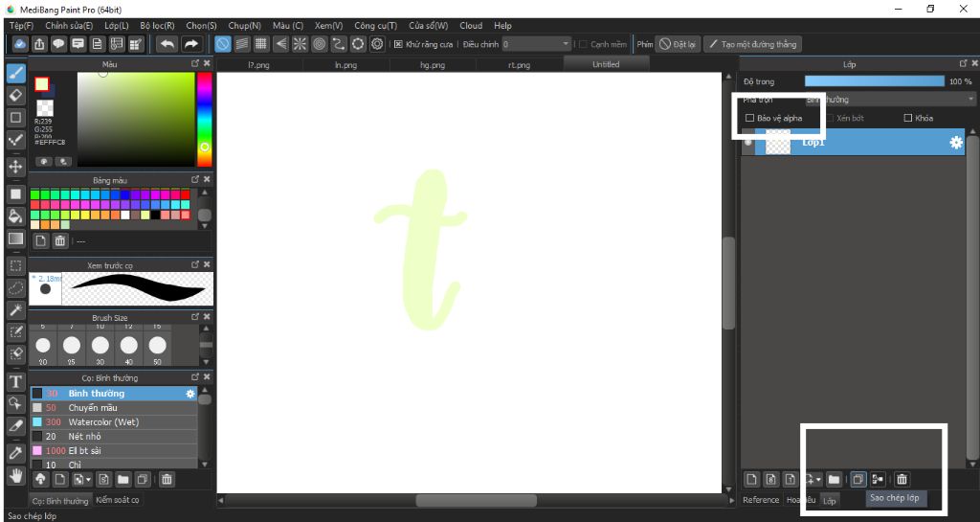
Task: Delete brush with brush panel trash icon
Action: (x=167, y=480)
